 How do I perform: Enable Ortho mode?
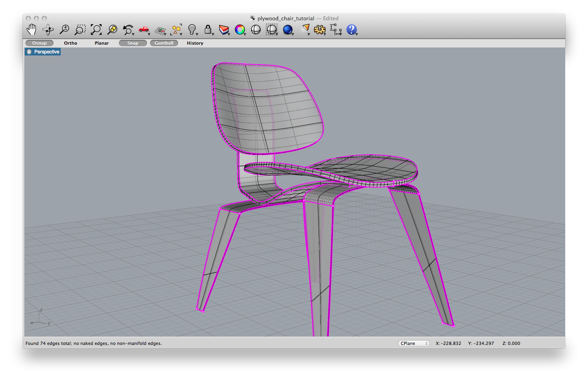tap(71, 43)
